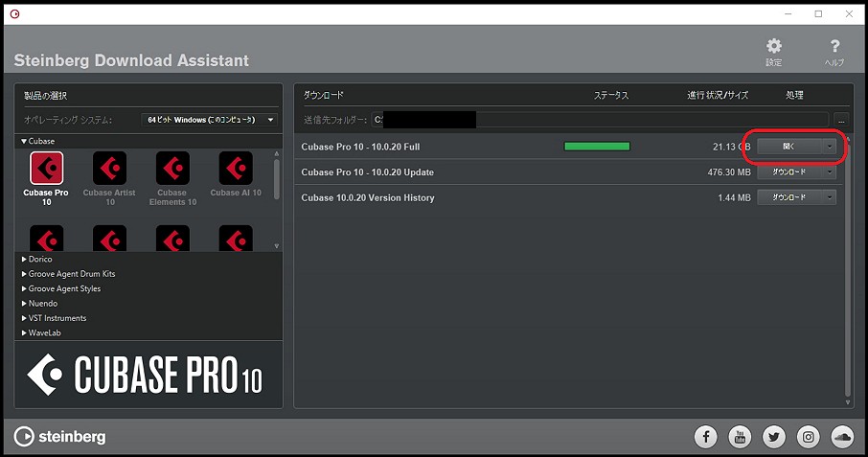Click the Download Assistant title bar logo
Viewport: 868px width, 457px height.
15,13
